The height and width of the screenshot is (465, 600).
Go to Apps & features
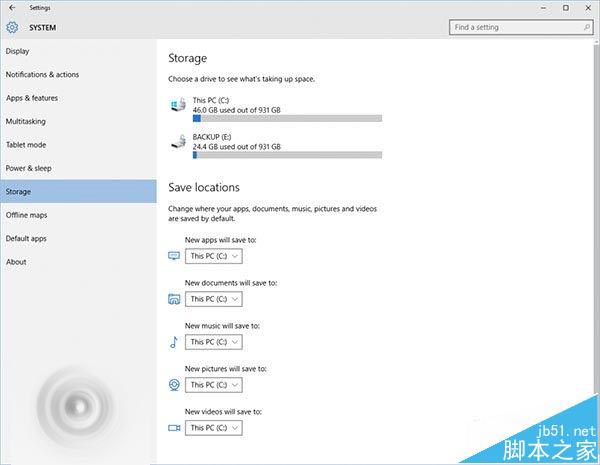pyautogui.click(x=78, y=98)
